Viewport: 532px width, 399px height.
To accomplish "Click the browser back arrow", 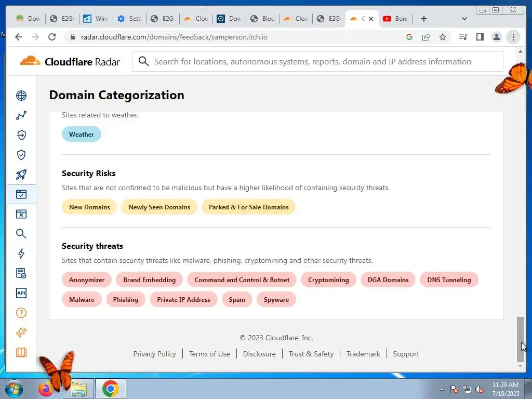I will pyautogui.click(x=19, y=37).
